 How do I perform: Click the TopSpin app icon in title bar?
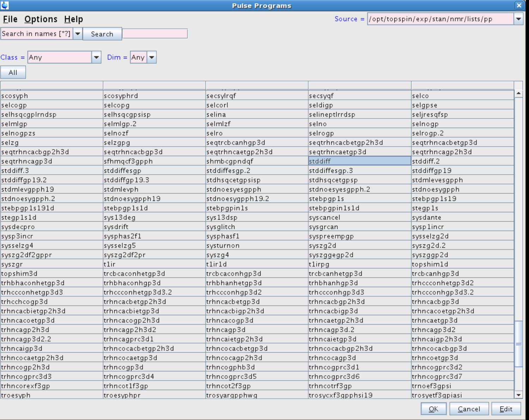point(5,5)
